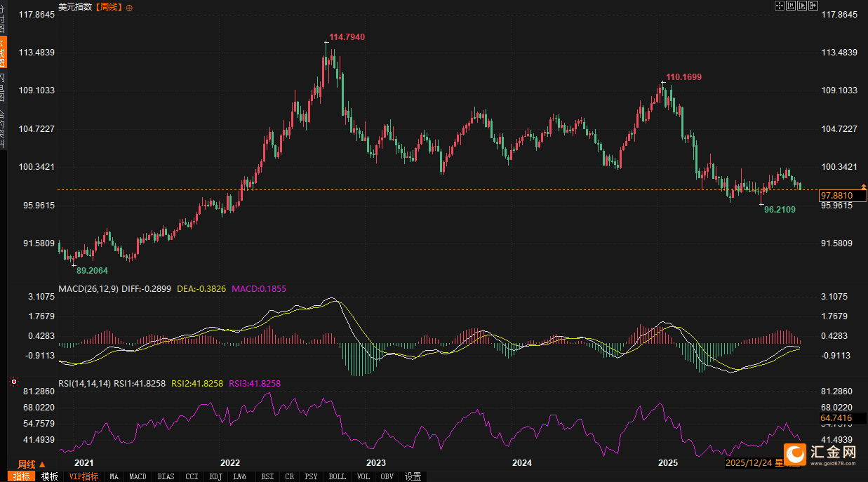Apply the CR indicator

290,476
